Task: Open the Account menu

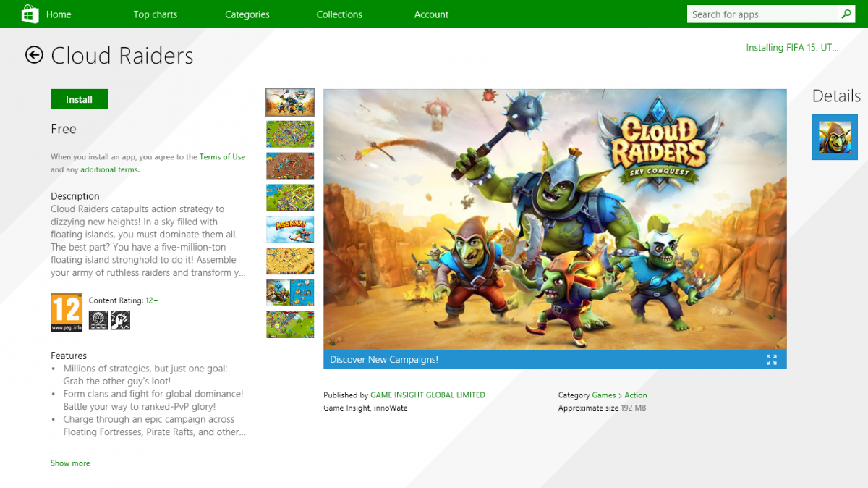Action: coord(431,14)
